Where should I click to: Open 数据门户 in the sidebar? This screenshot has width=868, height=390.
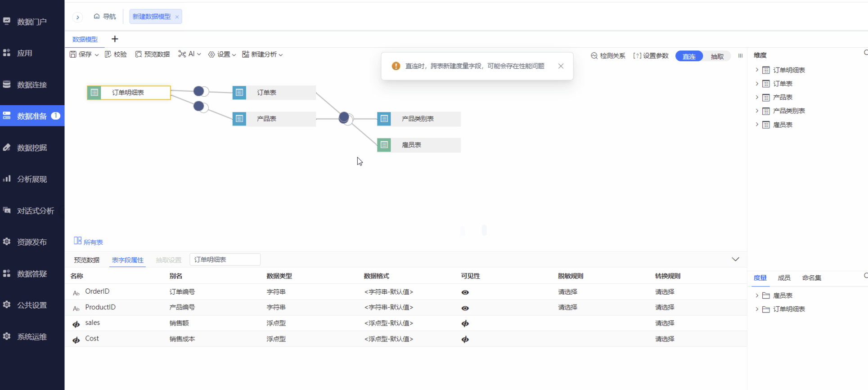[x=32, y=22]
